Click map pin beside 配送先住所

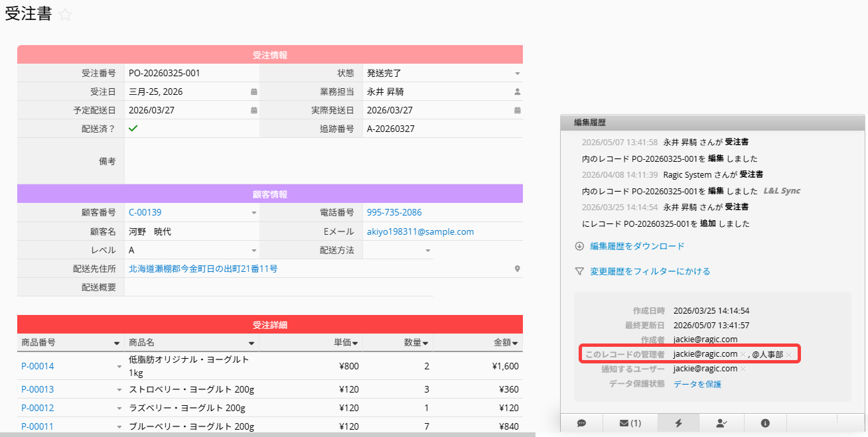point(517,269)
